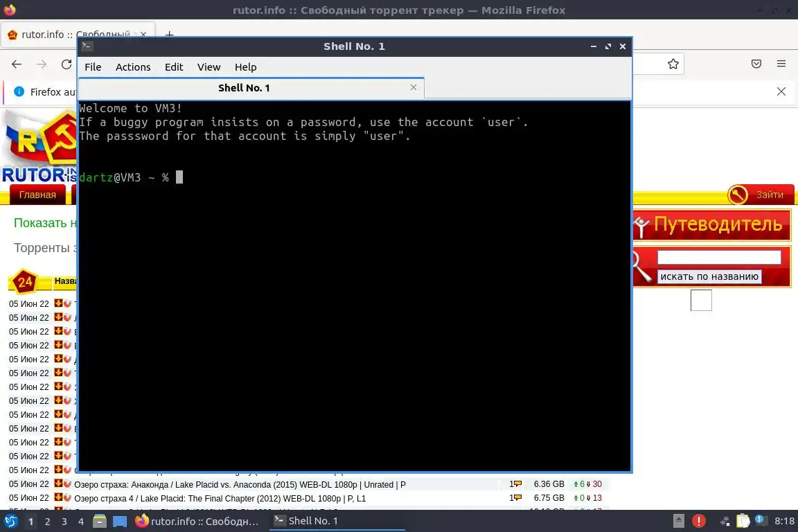Click the terminal window title bar icon
This screenshot has width=798, height=532.
pyautogui.click(x=87, y=46)
